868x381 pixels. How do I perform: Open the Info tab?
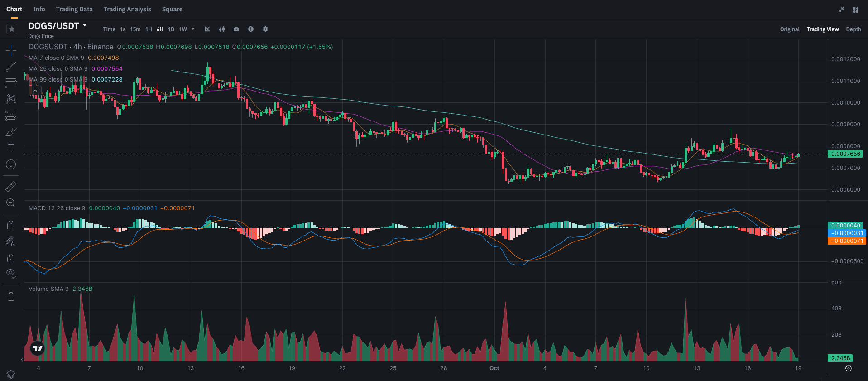pos(39,9)
